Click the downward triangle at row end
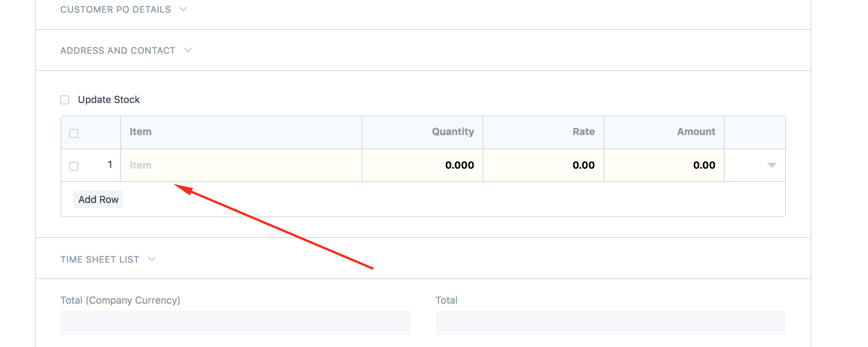868x347 pixels. click(771, 165)
